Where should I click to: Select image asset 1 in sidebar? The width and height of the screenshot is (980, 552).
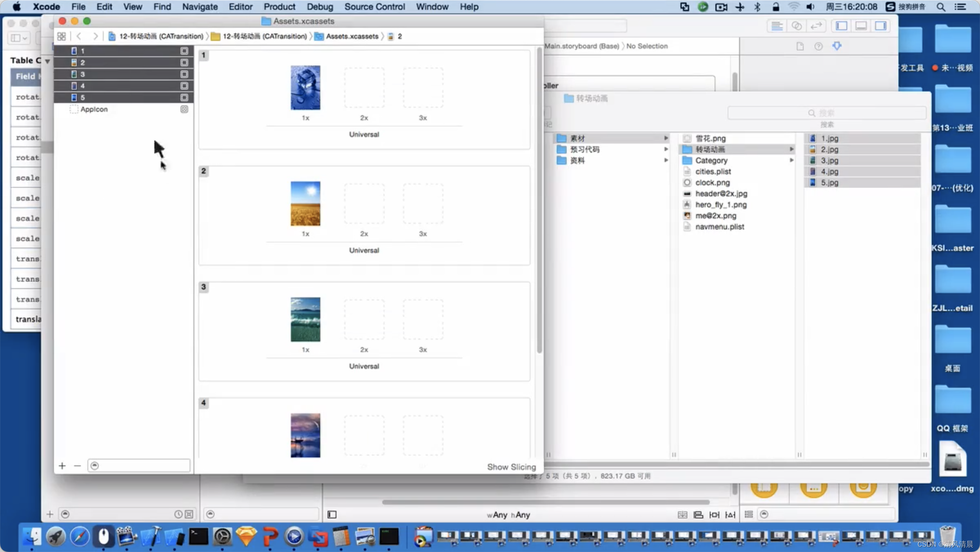pos(125,51)
